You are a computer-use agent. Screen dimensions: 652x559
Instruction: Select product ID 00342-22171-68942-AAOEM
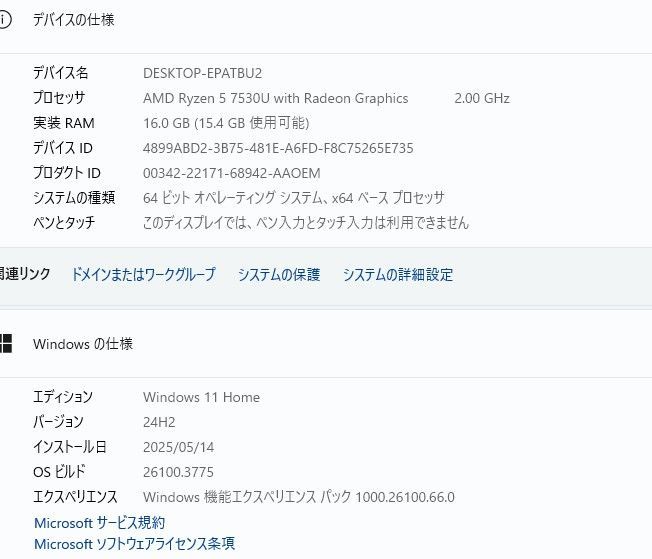[232, 173]
